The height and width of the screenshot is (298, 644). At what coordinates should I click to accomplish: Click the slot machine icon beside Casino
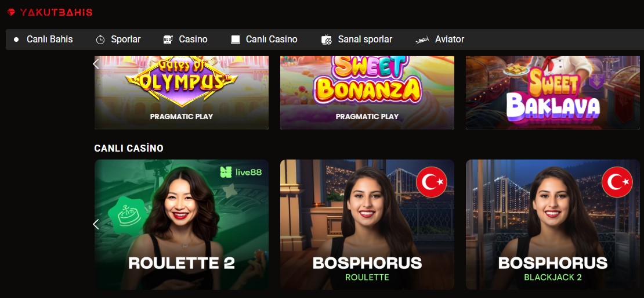click(168, 40)
